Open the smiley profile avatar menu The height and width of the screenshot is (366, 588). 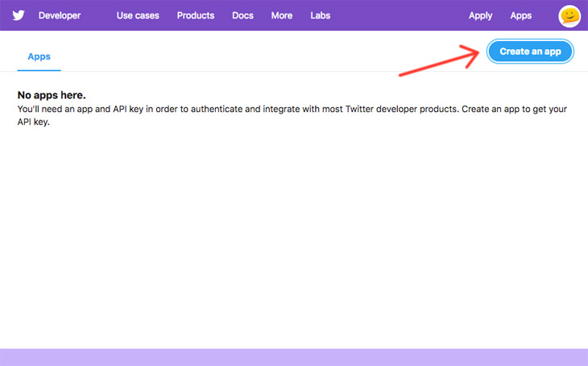pos(569,16)
